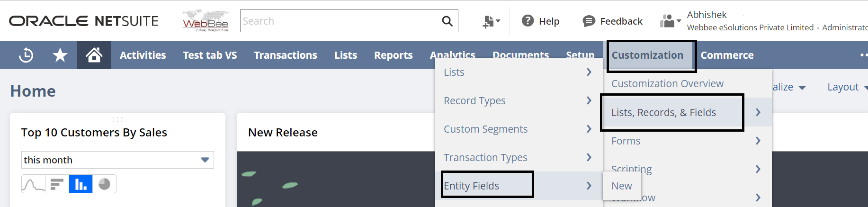This screenshot has width=868, height=207.
Task: Expand the Record Types submenu arrow
Action: (589, 100)
